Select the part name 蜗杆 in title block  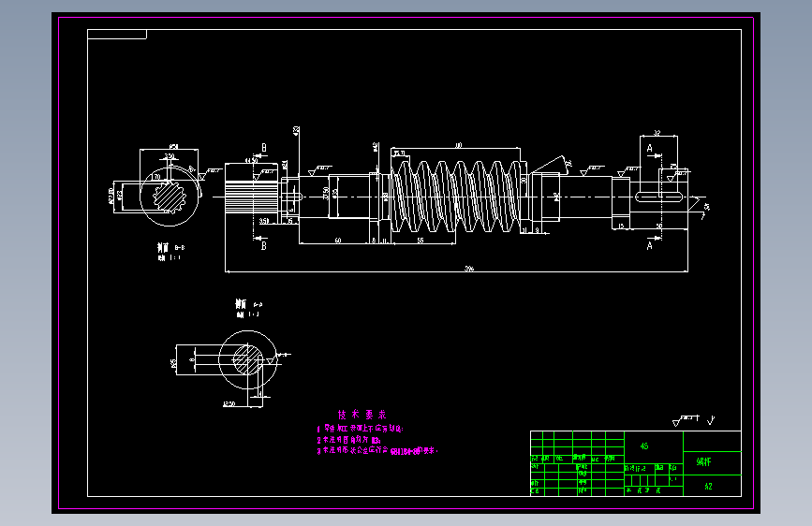pyautogui.click(x=703, y=461)
